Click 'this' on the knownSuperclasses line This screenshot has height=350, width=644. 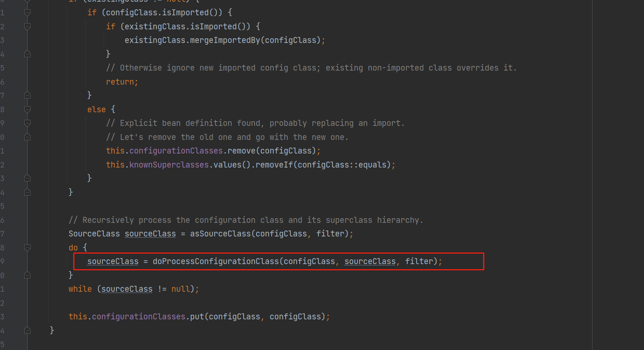point(115,165)
